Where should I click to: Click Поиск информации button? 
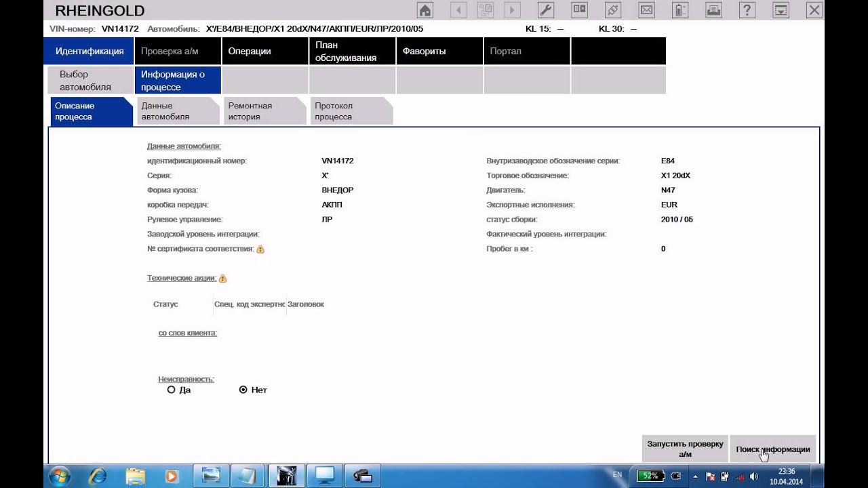point(773,449)
